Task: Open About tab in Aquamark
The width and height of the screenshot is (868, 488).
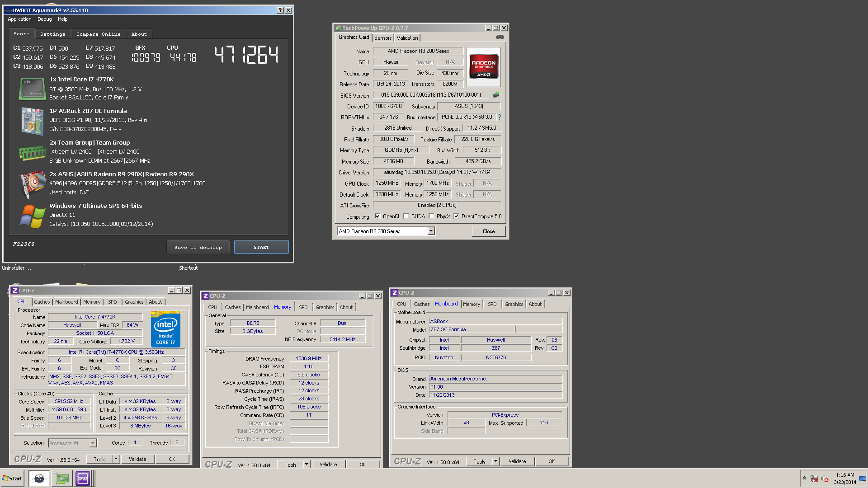Action: click(x=139, y=34)
